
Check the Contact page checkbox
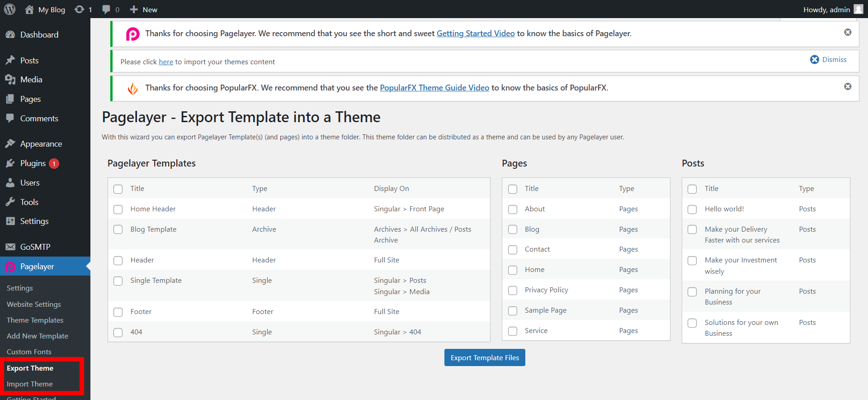513,250
